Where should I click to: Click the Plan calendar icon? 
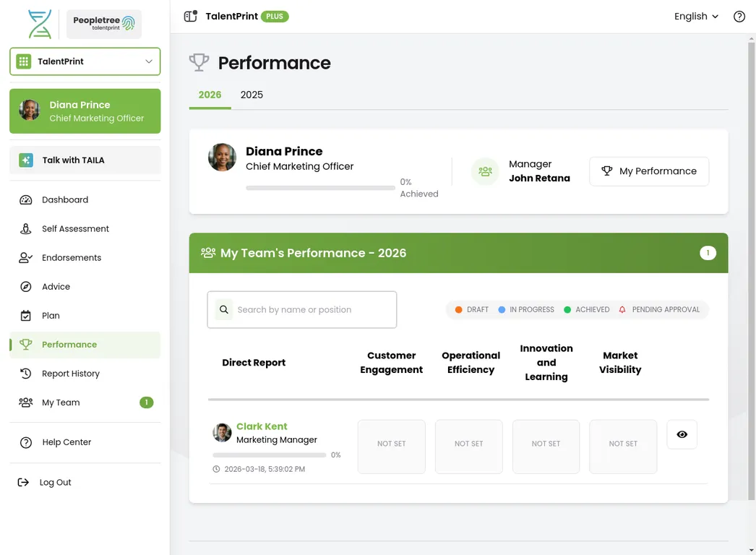tap(25, 315)
